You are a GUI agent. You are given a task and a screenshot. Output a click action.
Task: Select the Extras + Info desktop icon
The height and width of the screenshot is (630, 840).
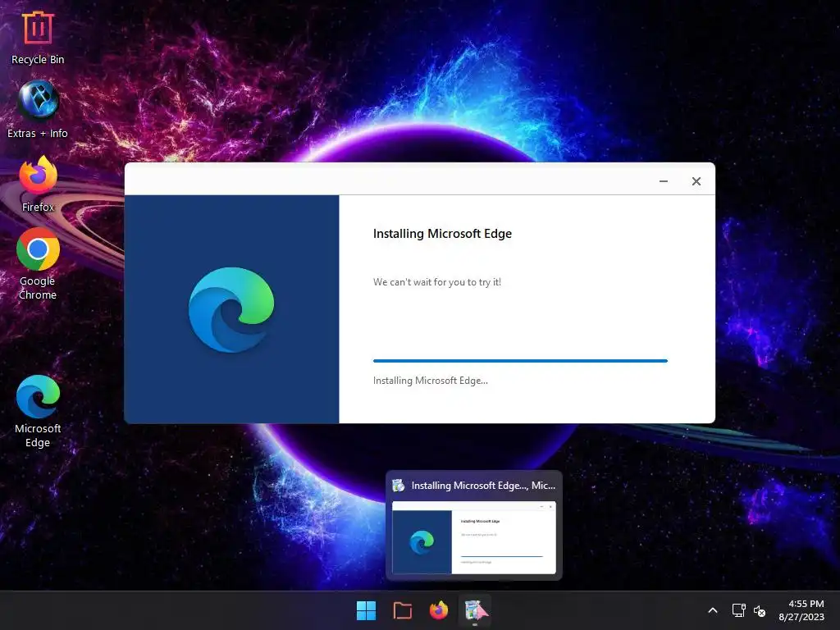point(38,109)
